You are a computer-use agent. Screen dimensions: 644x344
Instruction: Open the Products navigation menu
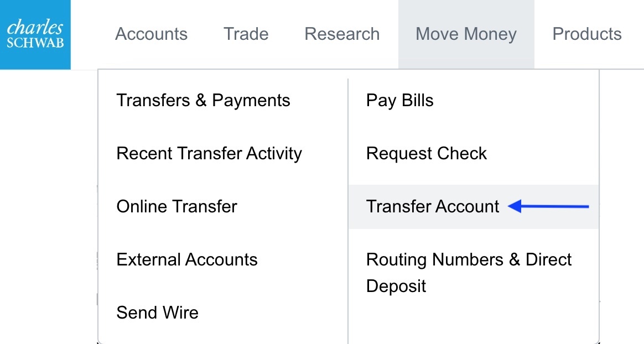586,34
